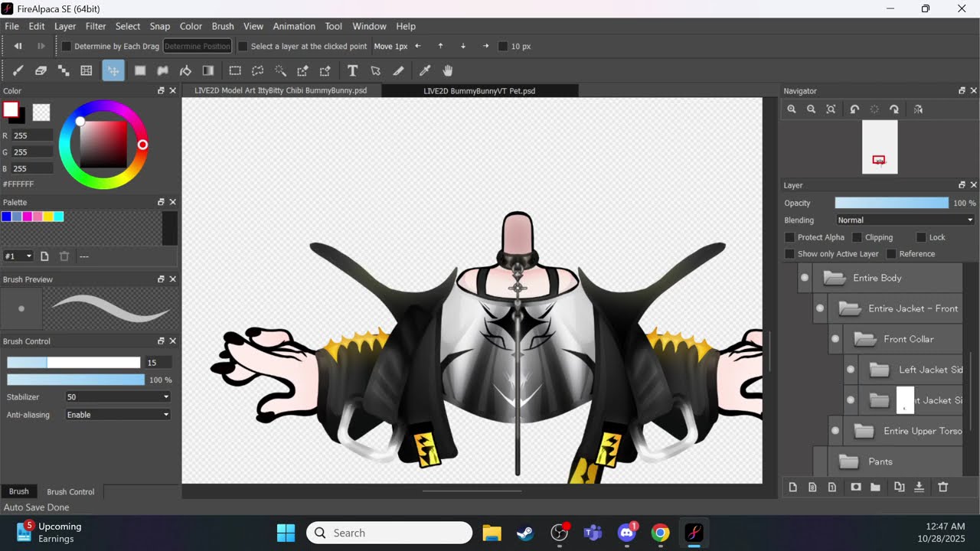Switch to the Brush Control tab
The width and height of the screenshot is (980, 551).
click(70, 491)
